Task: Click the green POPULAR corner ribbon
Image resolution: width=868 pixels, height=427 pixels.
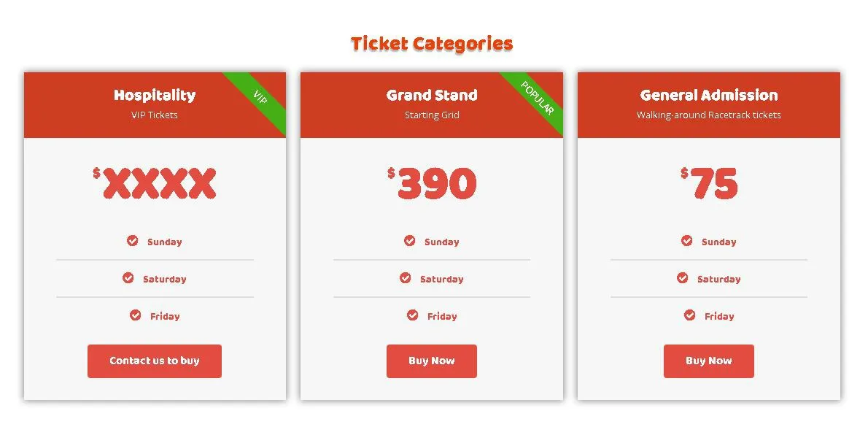Action: (536, 99)
